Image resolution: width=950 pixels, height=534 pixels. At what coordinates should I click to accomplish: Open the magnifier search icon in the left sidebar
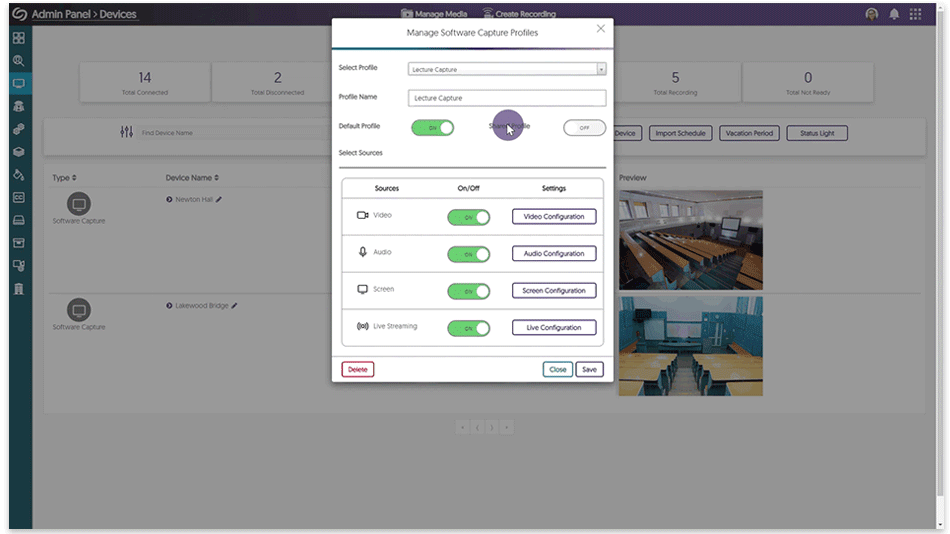pos(19,61)
